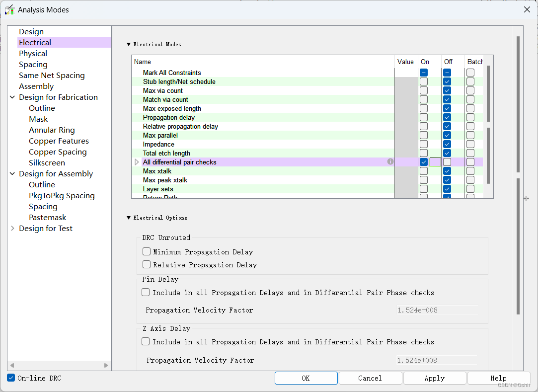Enable Minimum Propagation Delay for DRC Unrouted

point(147,252)
